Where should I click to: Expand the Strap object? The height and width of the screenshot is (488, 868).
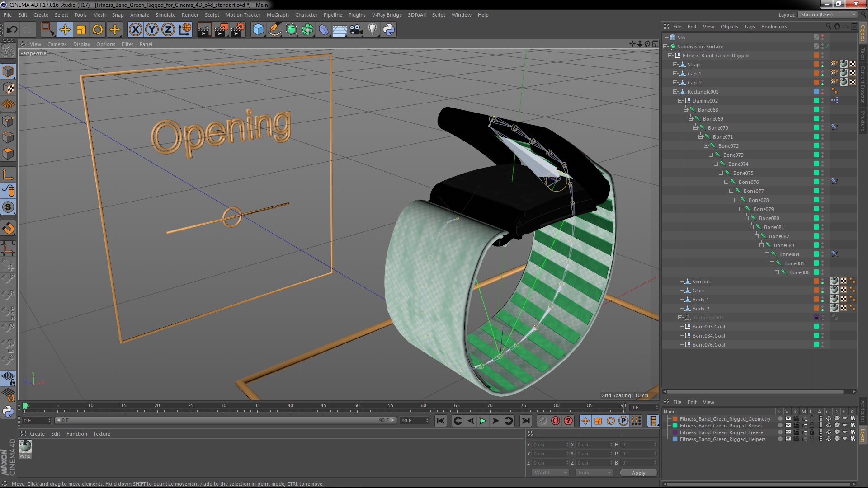tap(675, 65)
